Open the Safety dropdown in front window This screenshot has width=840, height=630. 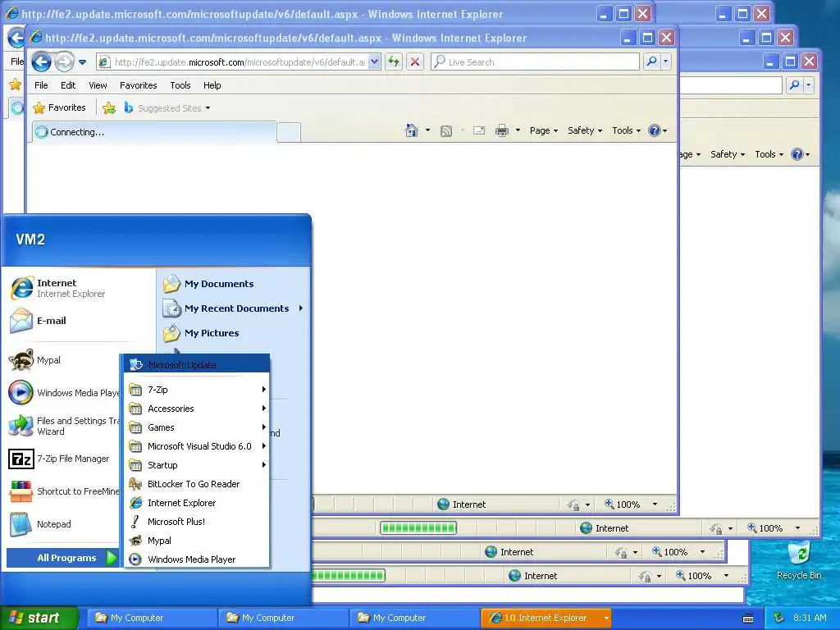tap(584, 130)
